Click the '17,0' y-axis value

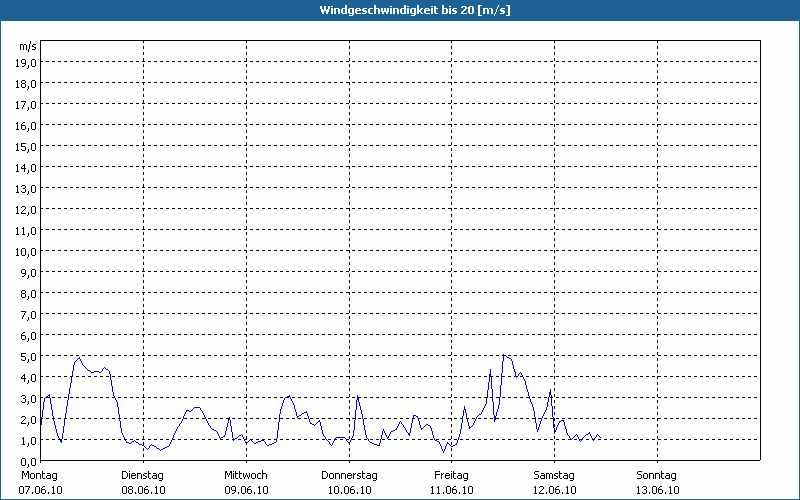tap(26, 105)
